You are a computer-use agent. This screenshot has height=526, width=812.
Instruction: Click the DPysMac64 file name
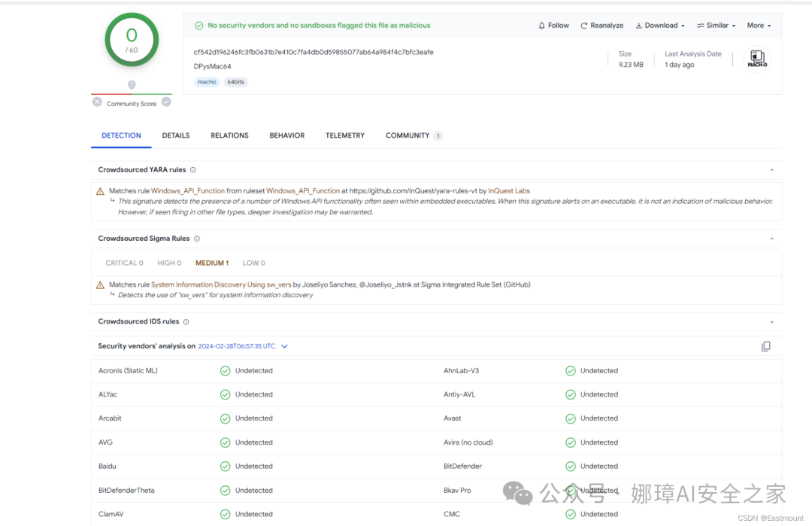tap(212, 66)
